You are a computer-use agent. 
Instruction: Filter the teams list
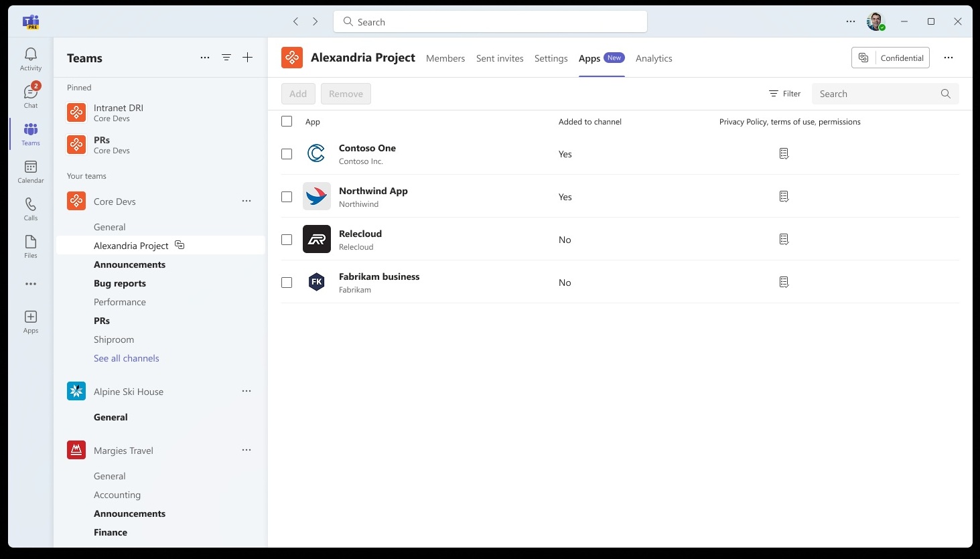click(226, 58)
